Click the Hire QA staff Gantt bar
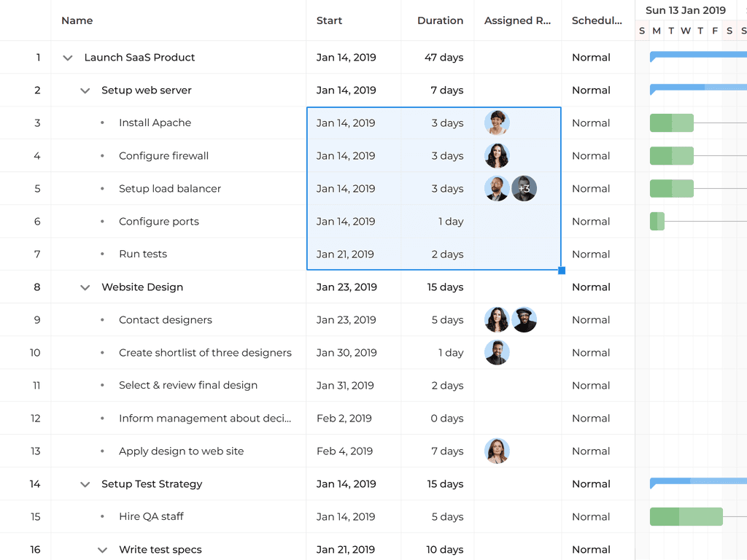 click(686, 517)
